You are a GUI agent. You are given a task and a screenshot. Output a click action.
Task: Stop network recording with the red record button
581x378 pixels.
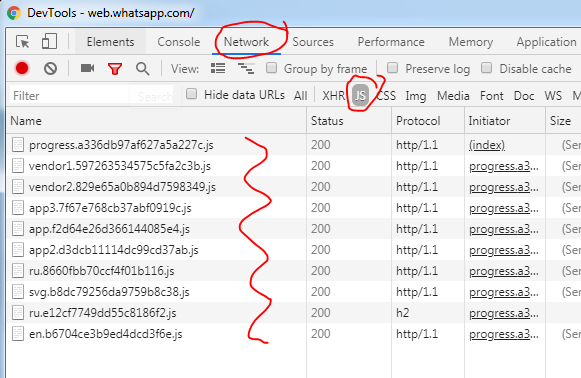(x=22, y=69)
